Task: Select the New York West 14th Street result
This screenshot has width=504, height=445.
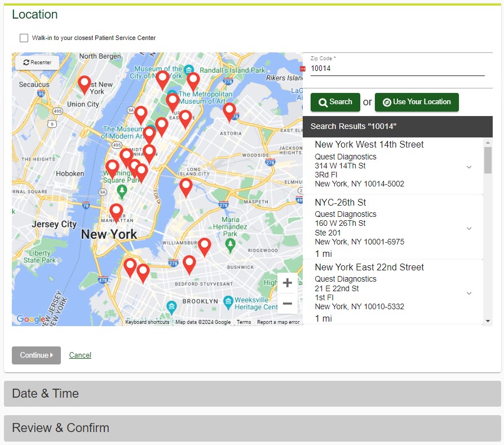Action: 393,166
